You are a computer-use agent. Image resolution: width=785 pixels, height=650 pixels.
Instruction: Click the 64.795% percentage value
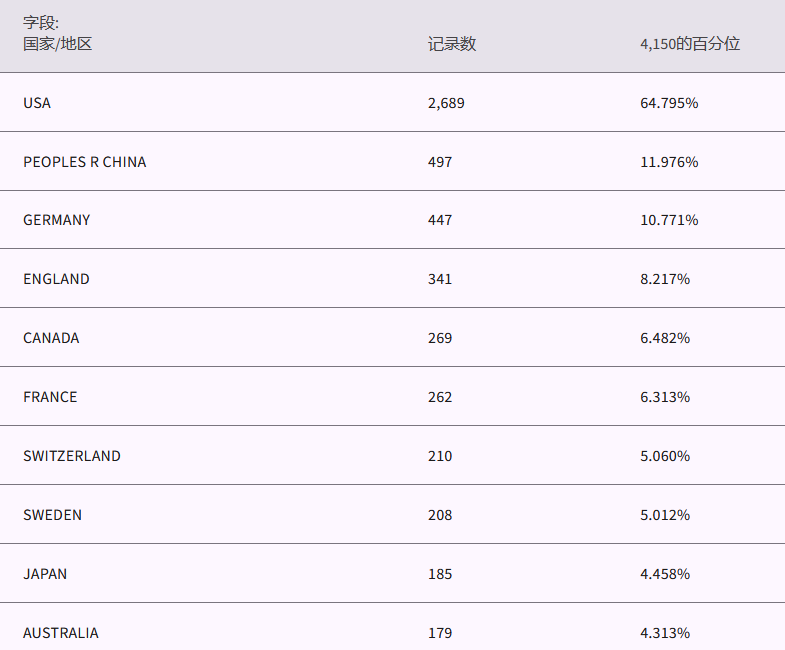[x=669, y=103]
